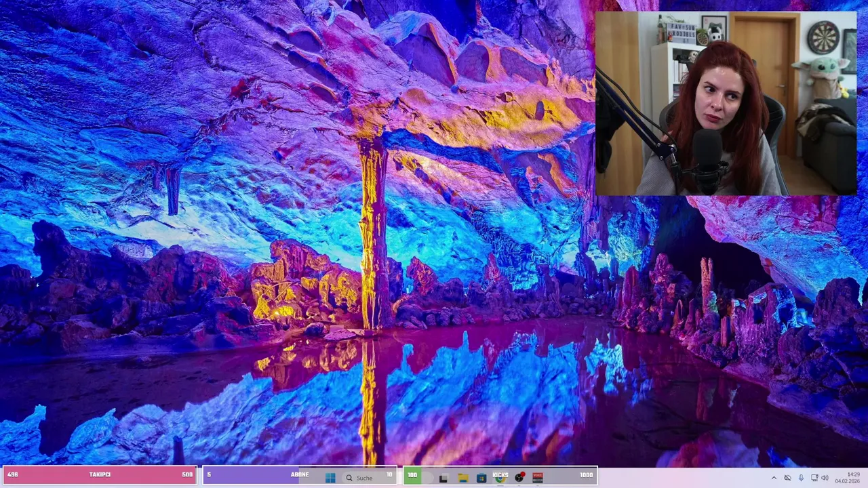Click the OneDrive cloud tray icon
The width and height of the screenshot is (868, 488).
coord(787,478)
